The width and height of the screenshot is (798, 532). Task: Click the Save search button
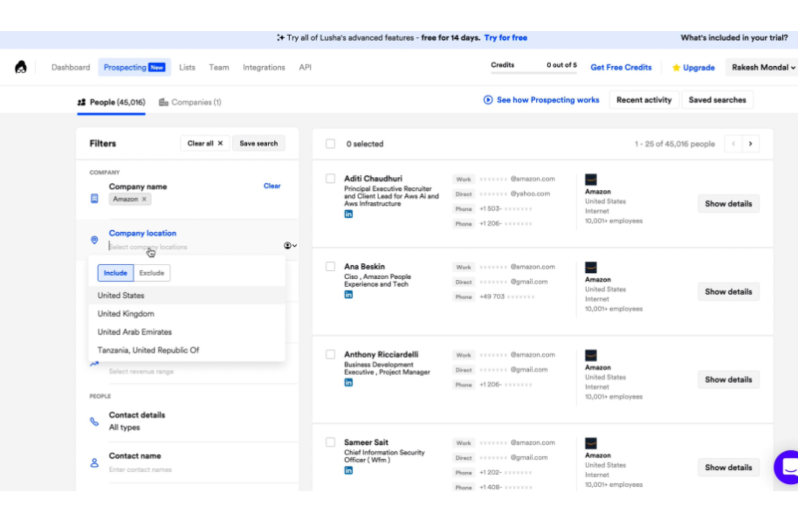(259, 143)
